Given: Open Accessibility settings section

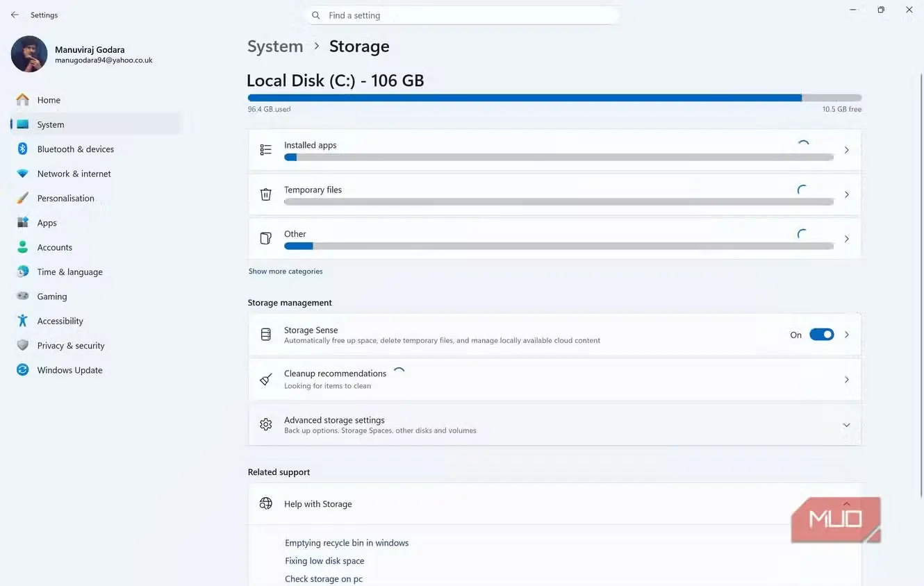Looking at the screenshot, I should [96, 321].
